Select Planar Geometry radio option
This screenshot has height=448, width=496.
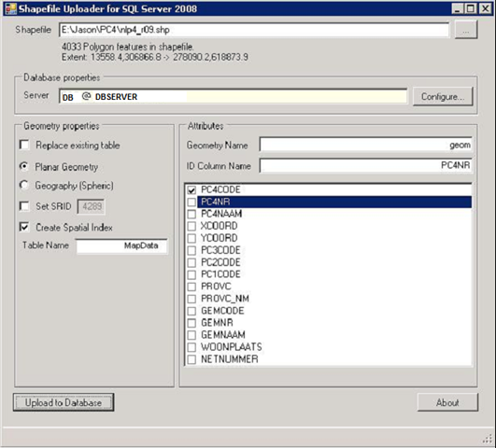pos(24,166)
